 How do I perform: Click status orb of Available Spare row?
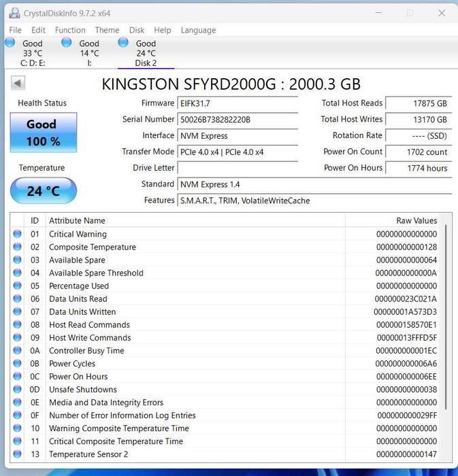[x=17, y=260]
